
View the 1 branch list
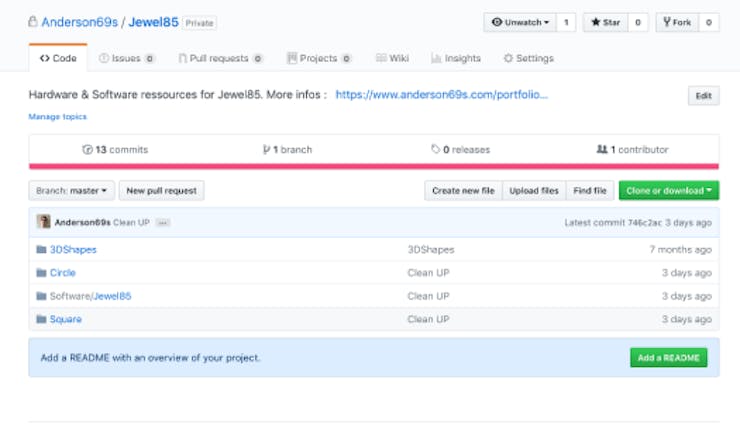[287, 150]
